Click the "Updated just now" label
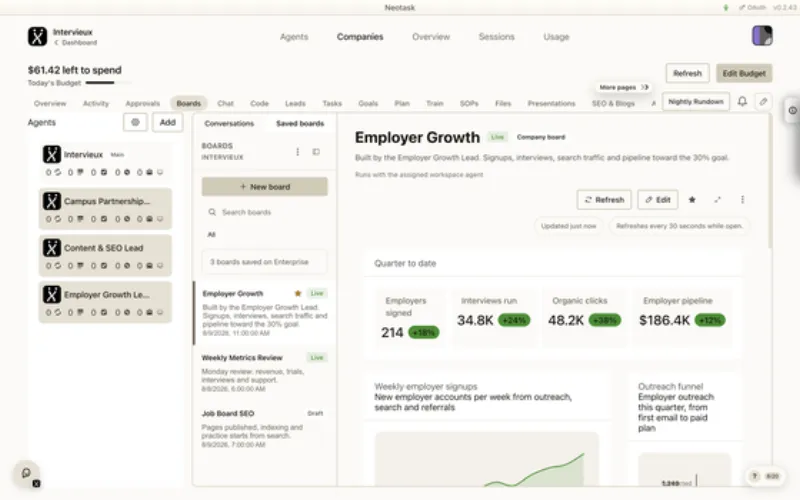800x500 pixels. click(x=568, y=226)
